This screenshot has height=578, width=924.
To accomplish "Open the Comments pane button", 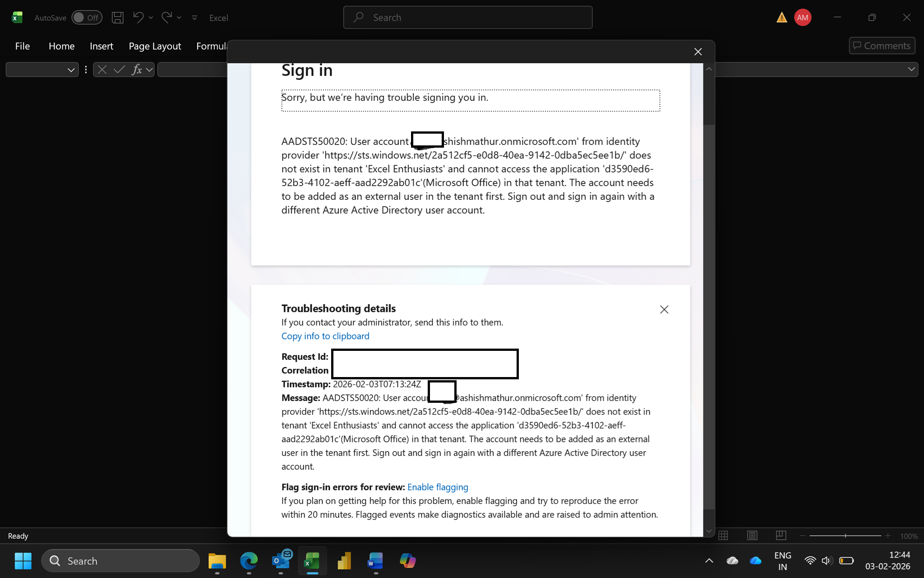I will point(882,46).
